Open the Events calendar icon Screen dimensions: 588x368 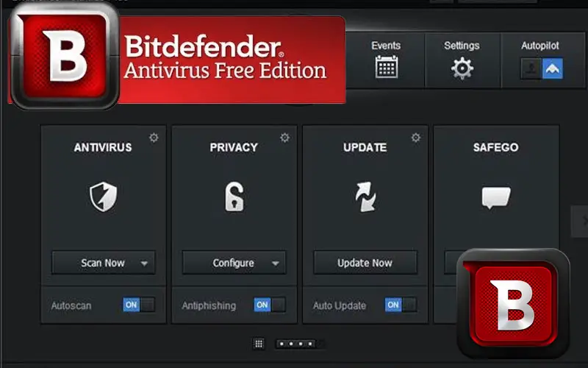pos(387,67)
